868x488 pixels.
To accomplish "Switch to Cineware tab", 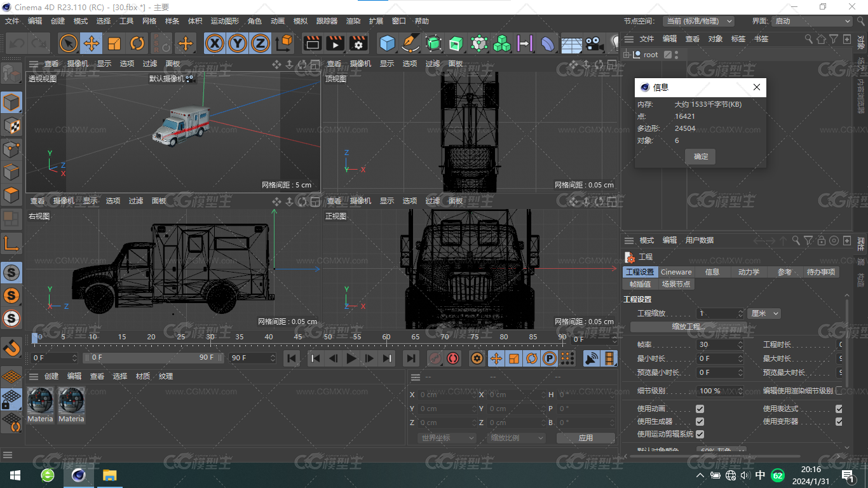I will [676, 272].
